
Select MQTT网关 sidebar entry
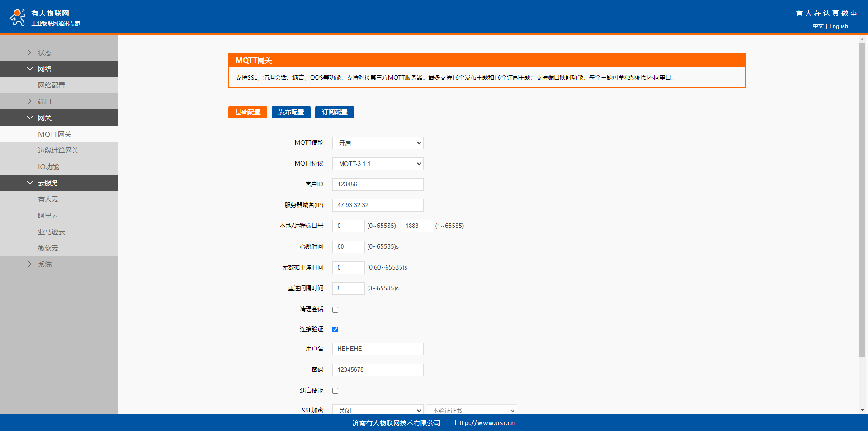(x=59, y=134)
